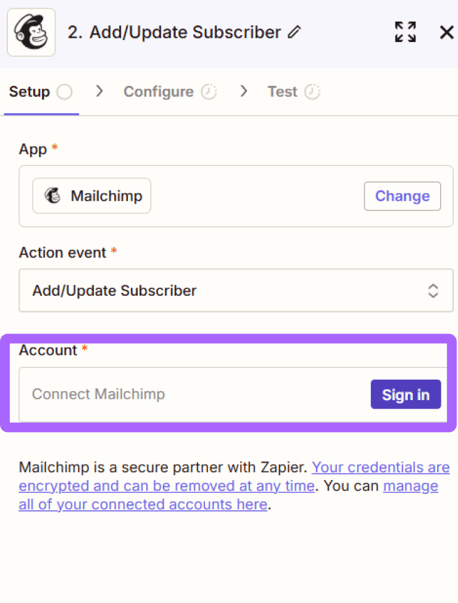Click the Change app button

(402, 196)
